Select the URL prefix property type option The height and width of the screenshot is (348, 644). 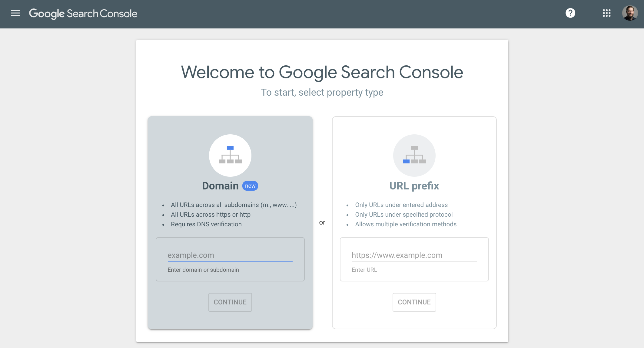tap(414, 185)
